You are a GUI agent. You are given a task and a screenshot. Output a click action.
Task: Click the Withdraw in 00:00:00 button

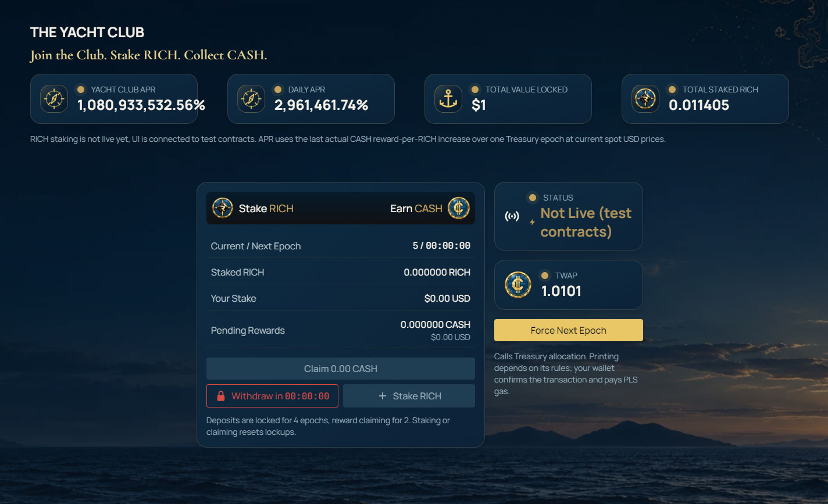coord(272,396)
